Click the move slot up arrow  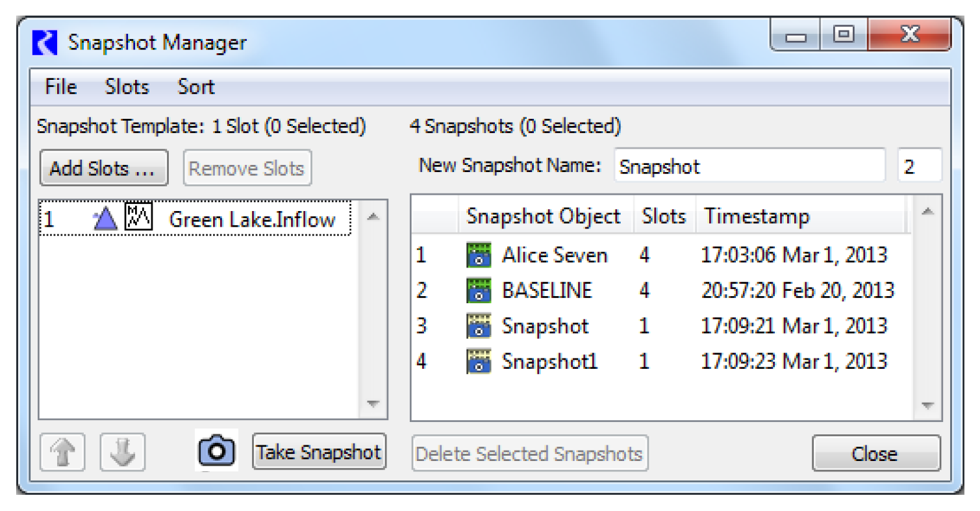point(62,453)
